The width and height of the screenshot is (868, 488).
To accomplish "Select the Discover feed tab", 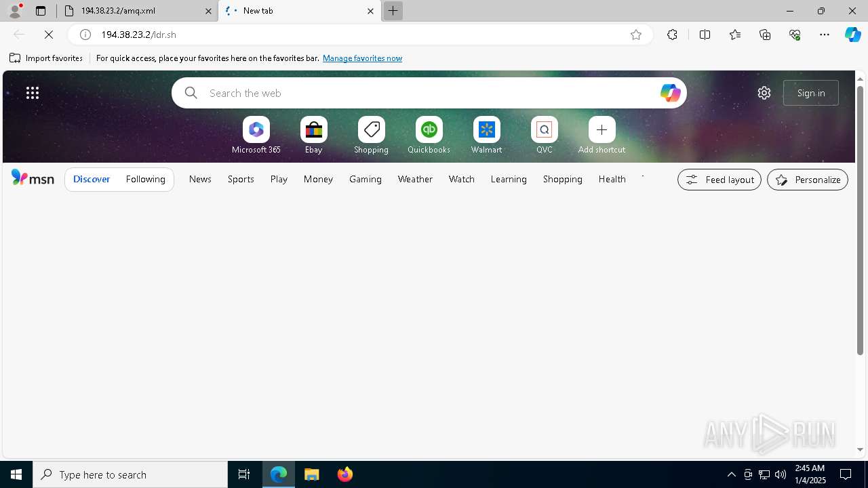I will point(92,179).
